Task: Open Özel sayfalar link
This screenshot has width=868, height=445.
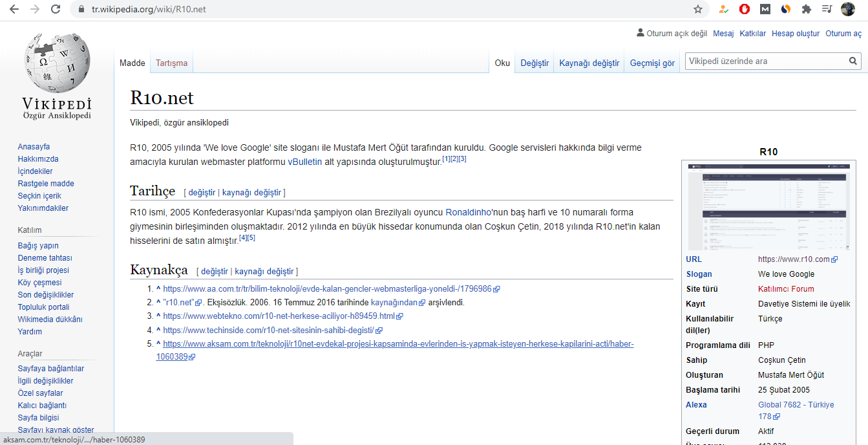Action: [x=40, y=393]
